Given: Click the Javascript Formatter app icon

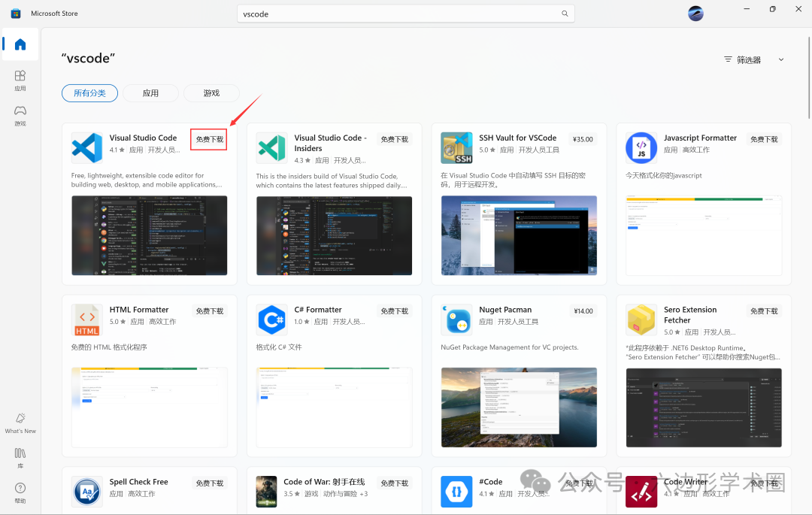Looking at the screenshot, I should (641, 147).
